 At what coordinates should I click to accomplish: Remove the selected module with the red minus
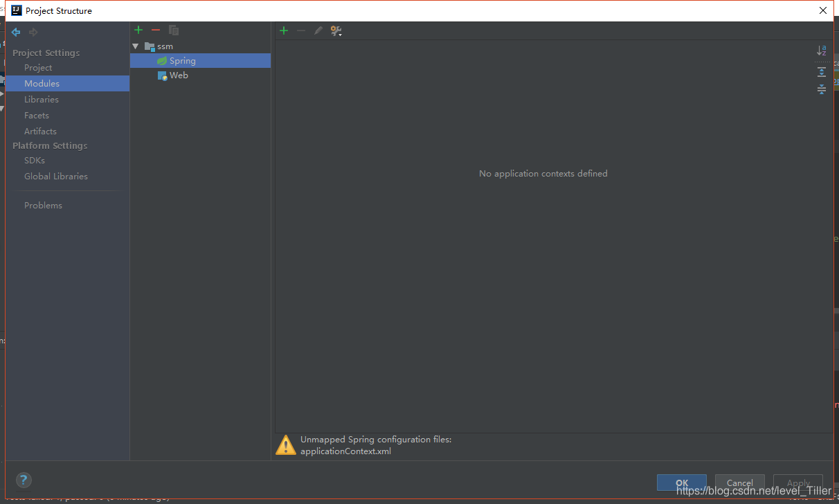[156, 30]
